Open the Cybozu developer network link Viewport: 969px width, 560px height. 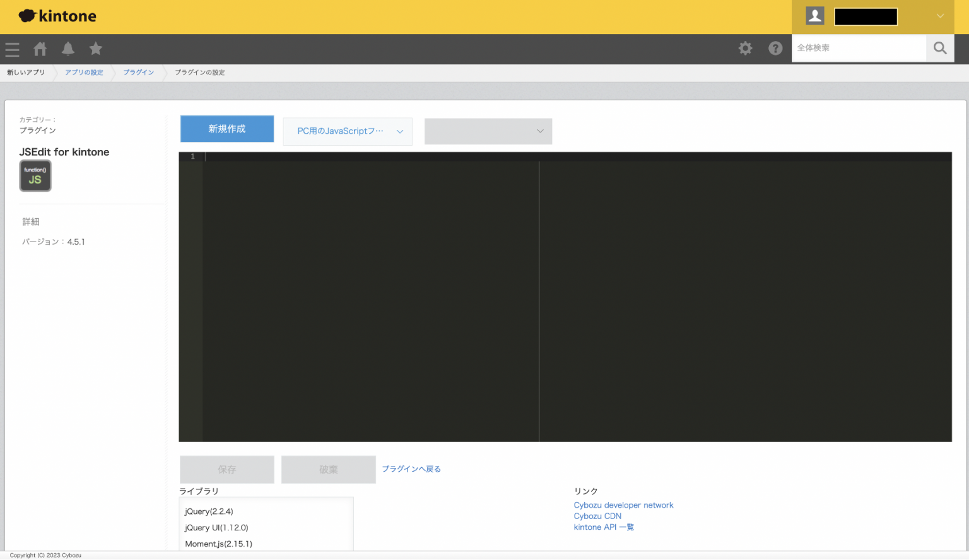pyautogui.click(x=623, y=505)
